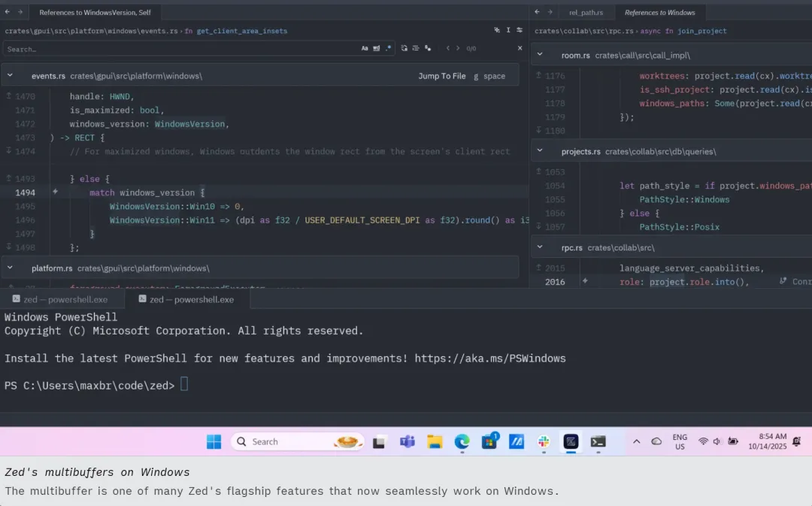The height and width of the screenshot is (506, 812).
Task: Toggle search within selection option
Action: click(x=416, y=48)
